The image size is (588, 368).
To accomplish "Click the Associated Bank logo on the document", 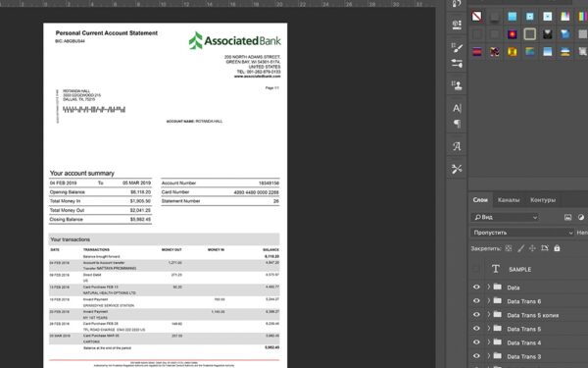I will click(x=235, y=40).
